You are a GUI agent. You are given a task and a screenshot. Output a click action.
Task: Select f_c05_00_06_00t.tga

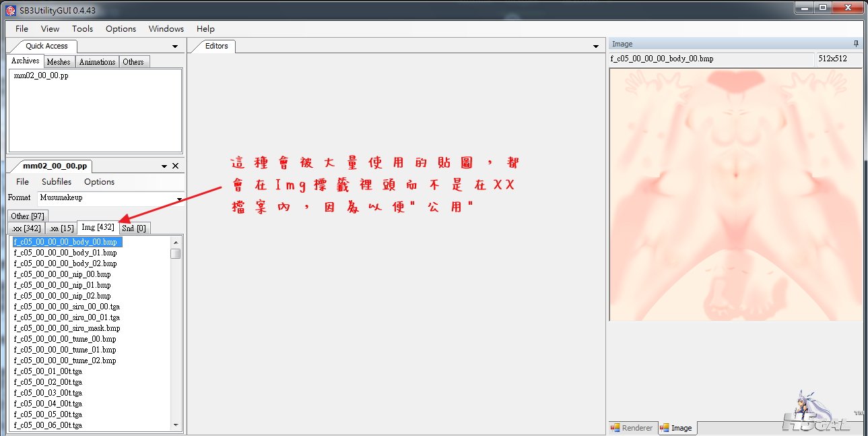[x=48, y=425]
